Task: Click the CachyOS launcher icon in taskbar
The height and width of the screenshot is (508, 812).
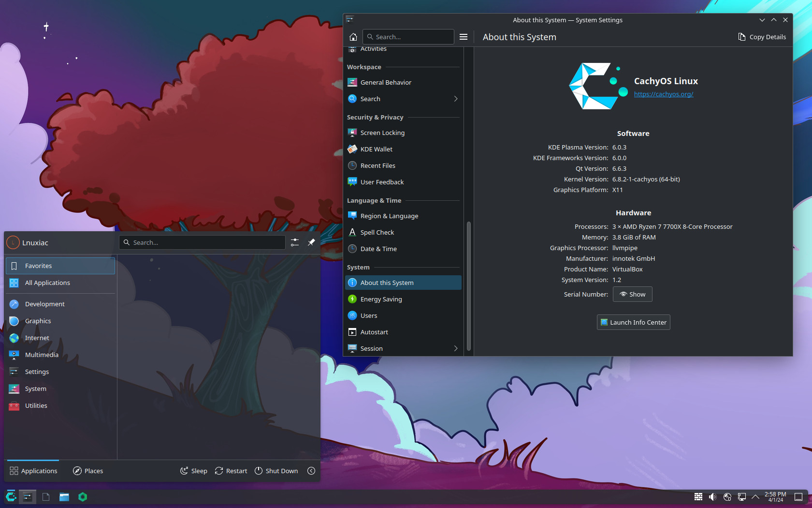Action: click(x=11, y=497)
